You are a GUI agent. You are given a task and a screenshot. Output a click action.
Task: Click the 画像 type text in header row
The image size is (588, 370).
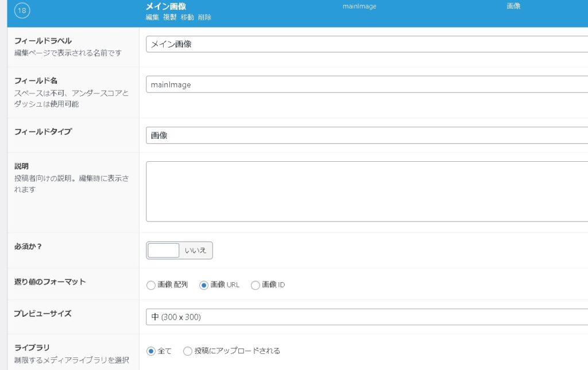coord(513,7)
